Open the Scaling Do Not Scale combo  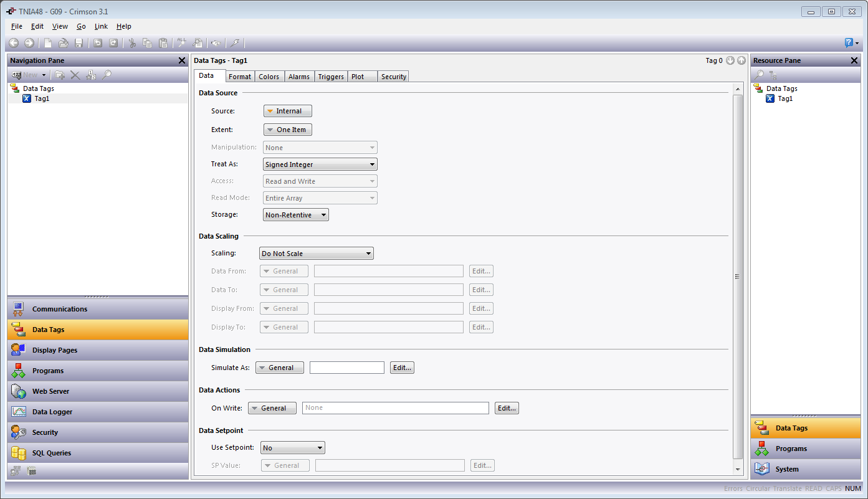[317, 254]
